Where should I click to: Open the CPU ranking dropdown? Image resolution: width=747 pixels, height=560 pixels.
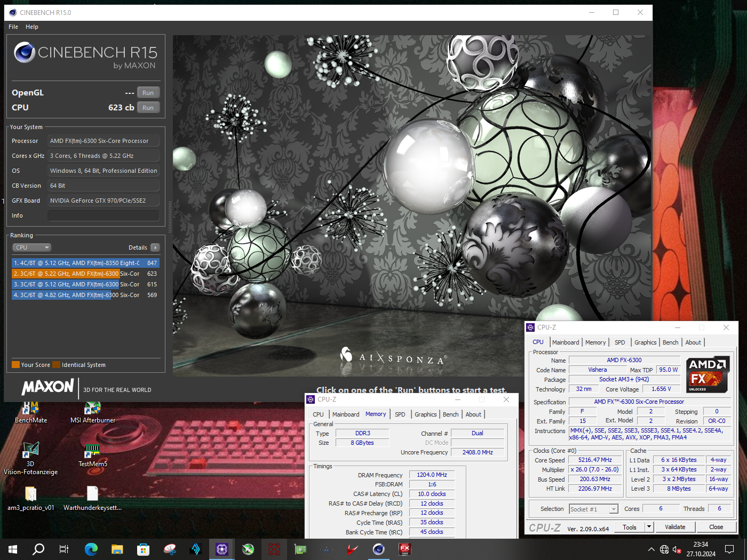pyautogui.click(x=32, y=247)
